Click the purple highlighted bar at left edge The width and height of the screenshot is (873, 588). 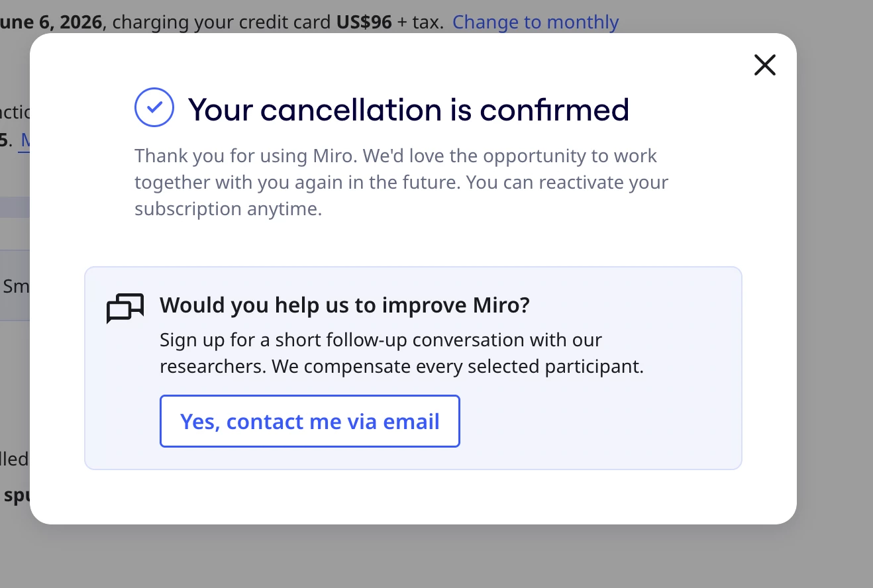[15, 207]
